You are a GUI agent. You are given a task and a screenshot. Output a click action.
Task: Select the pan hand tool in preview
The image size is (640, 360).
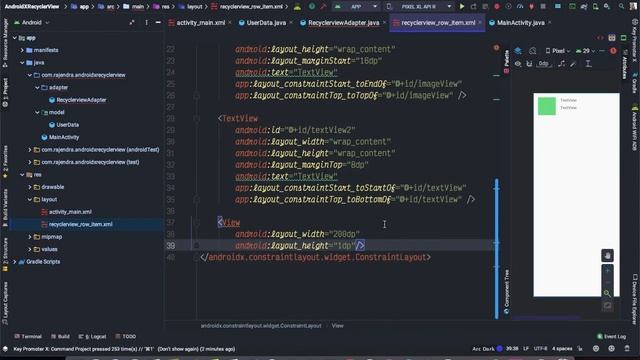[x=607, y=256]
